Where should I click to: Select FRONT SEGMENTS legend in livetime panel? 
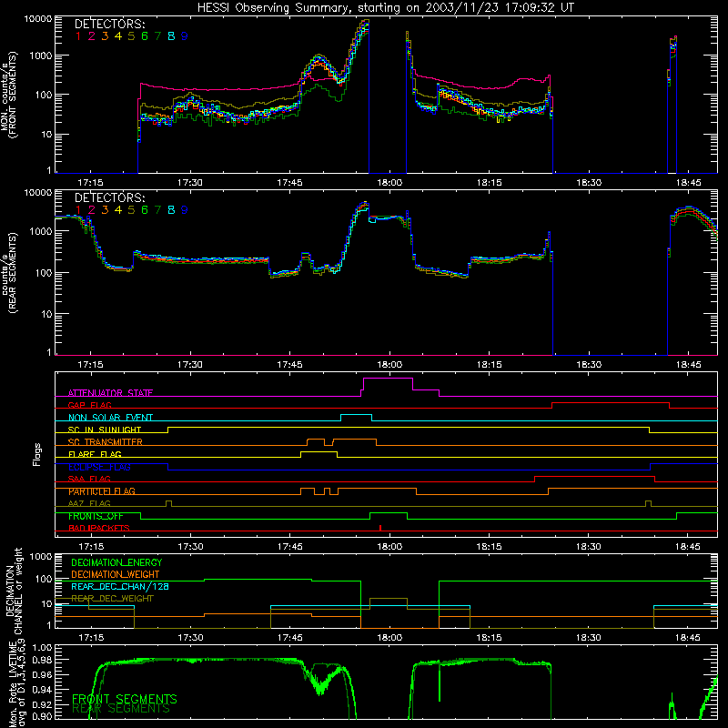[125, 699]
